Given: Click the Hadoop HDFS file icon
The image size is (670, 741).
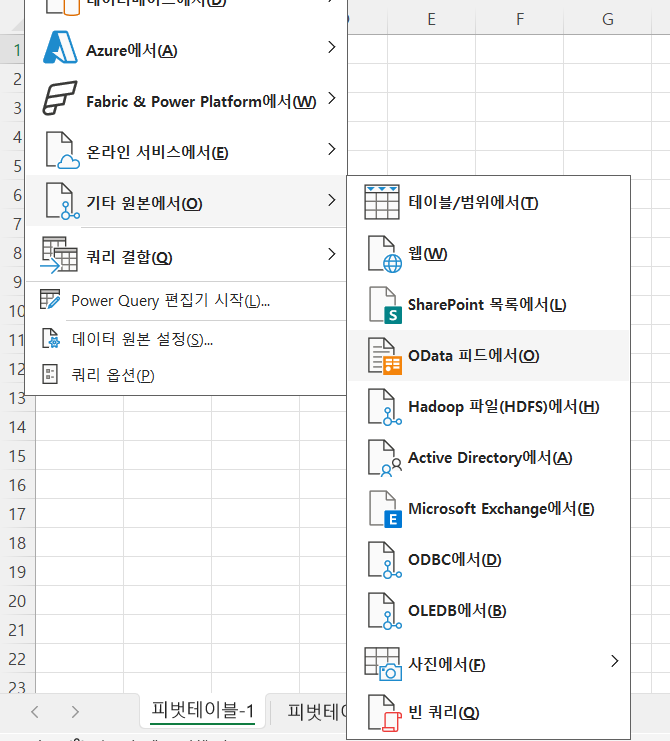Looking at the screenshot, I should coord(385,407).
